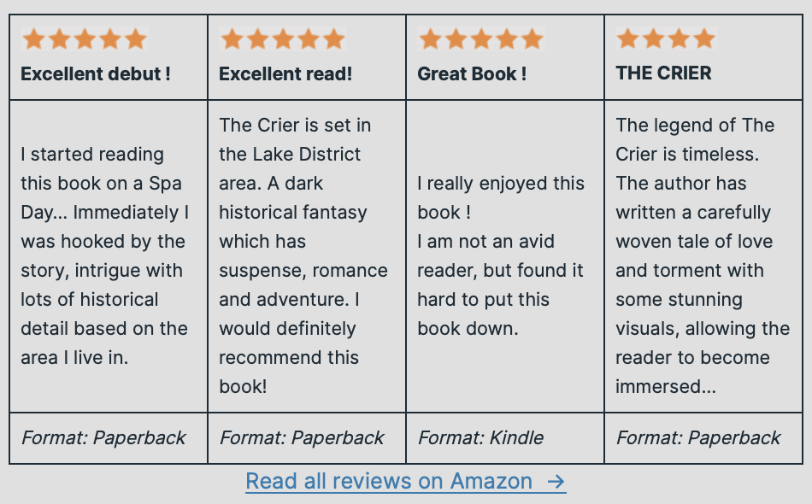812x504 pixels.
Task: Click the 'legend of The Crier' review text
Action: coord(703,255)
